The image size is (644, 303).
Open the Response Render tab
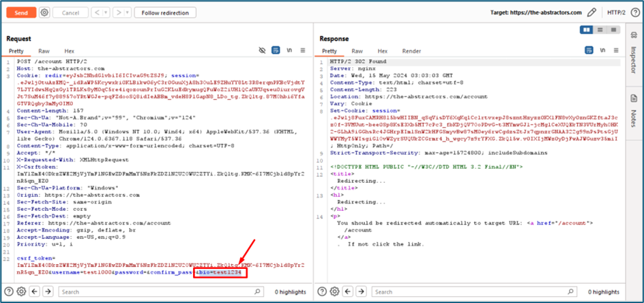[411, 51]
